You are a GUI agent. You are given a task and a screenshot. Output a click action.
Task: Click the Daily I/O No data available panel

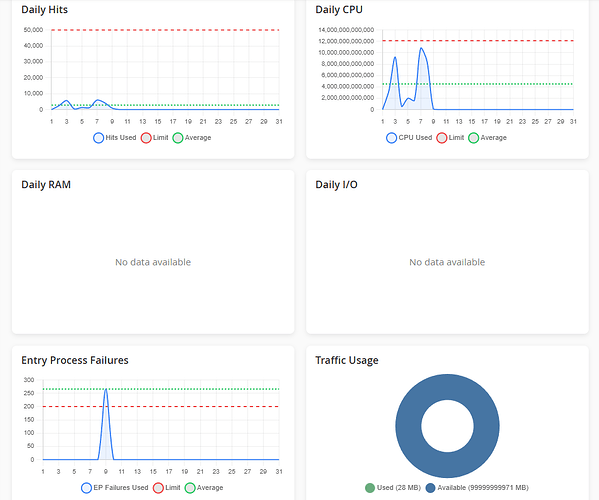coord(447,262)
